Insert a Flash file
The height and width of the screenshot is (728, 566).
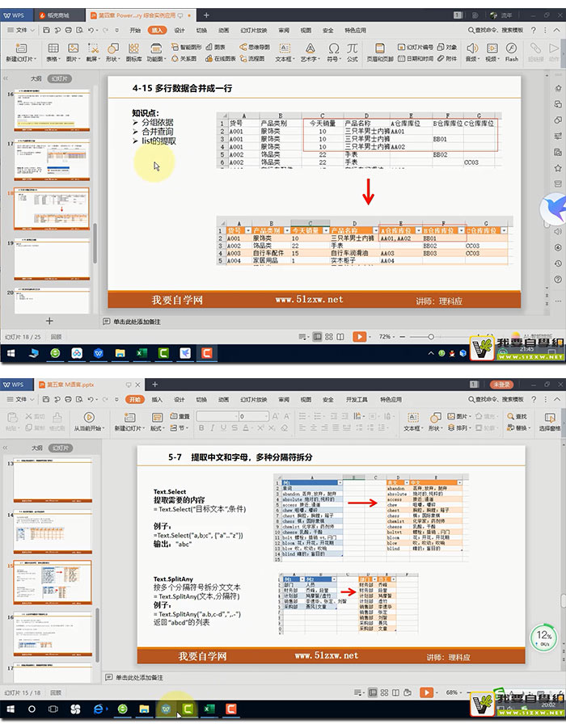pos(512,52)
